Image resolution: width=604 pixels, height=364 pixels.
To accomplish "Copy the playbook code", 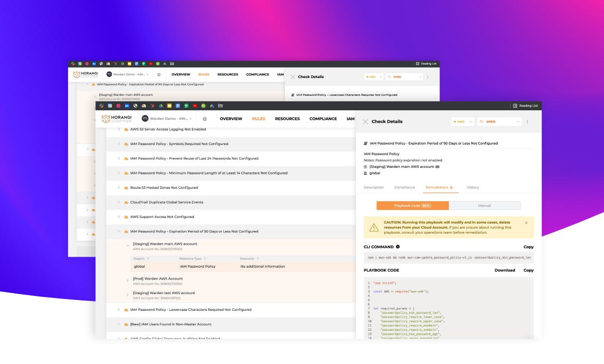I will pos(528,270).
